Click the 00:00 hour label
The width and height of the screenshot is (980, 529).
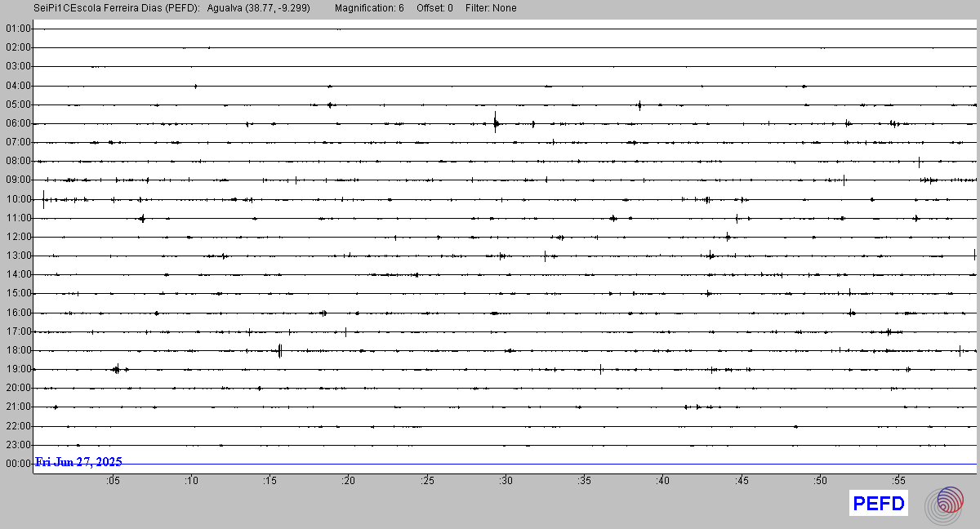[18, 464]
